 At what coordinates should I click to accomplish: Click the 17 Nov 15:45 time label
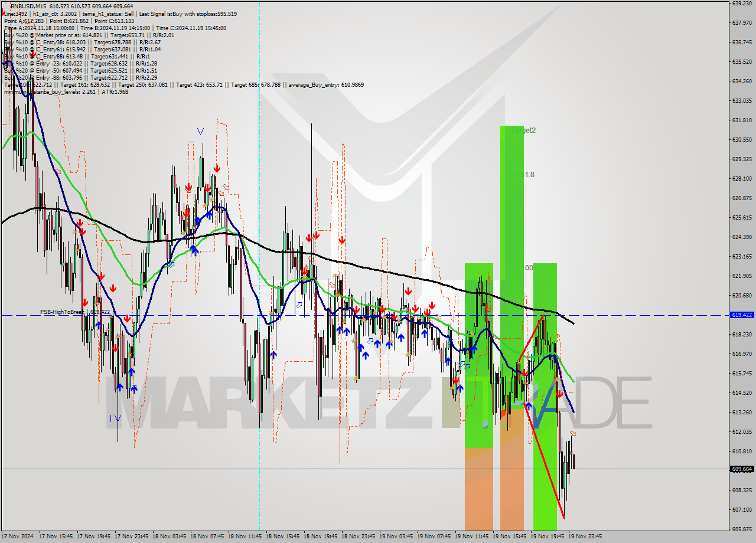tap(56, 537)
